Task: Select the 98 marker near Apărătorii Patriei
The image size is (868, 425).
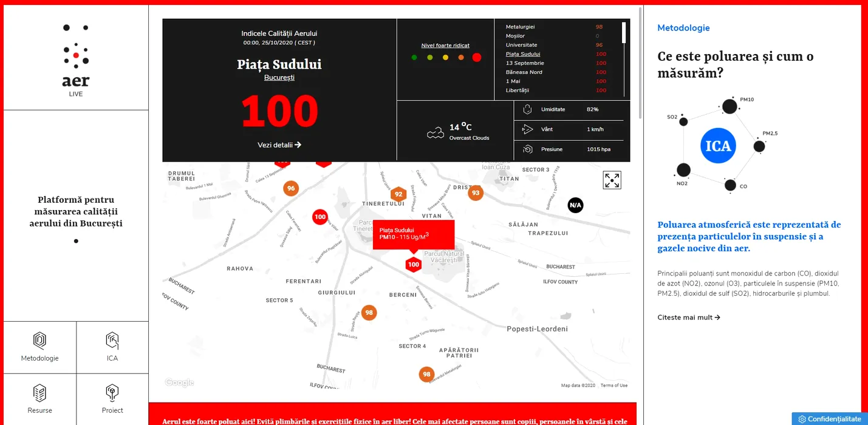Action: coord(426,374)
